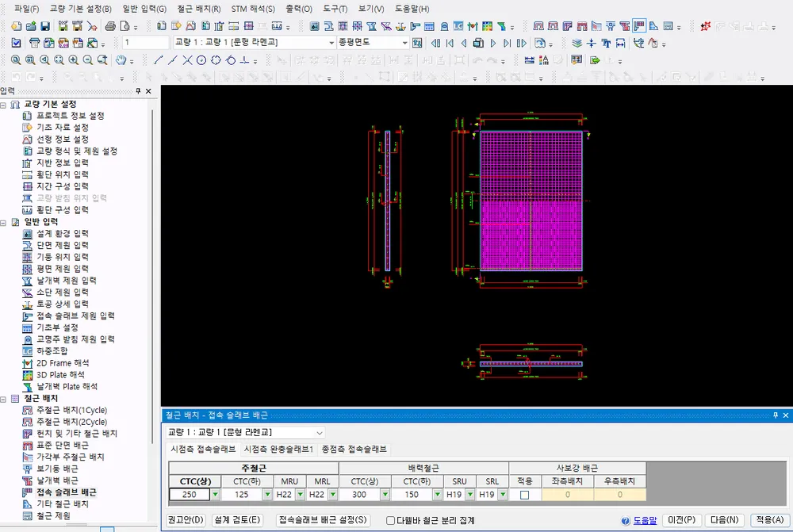
Task: Open the STM 해석(S) menu
Action: tap(253, 9)
